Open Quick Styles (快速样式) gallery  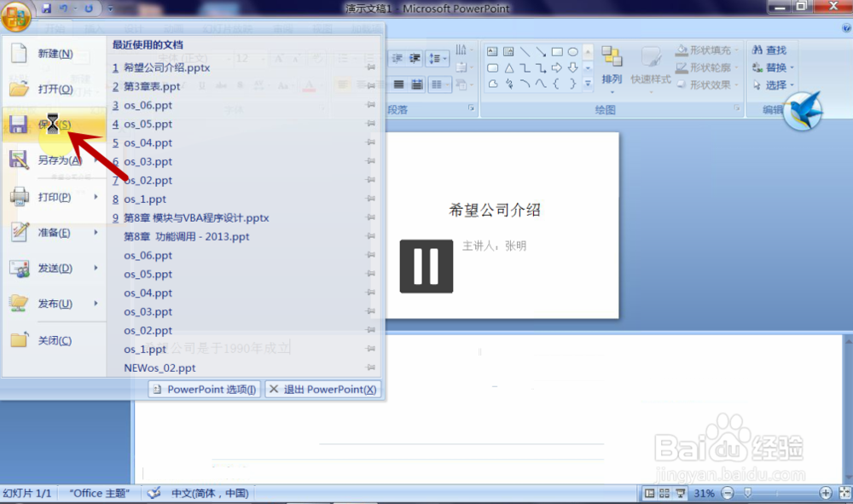point(650,68)
